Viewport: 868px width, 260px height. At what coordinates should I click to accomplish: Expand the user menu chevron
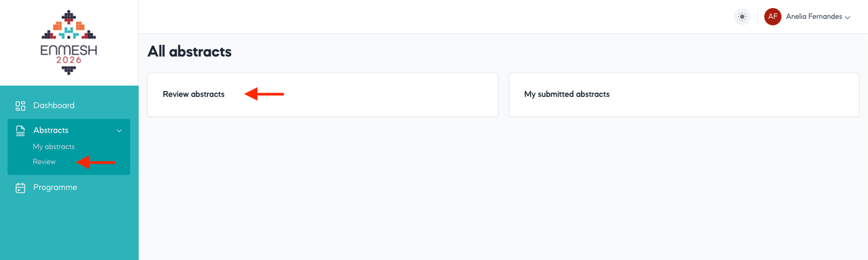point(848,18)
